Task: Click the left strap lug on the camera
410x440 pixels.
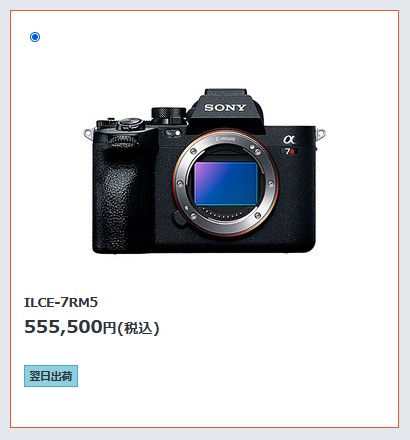Action: 88,134
